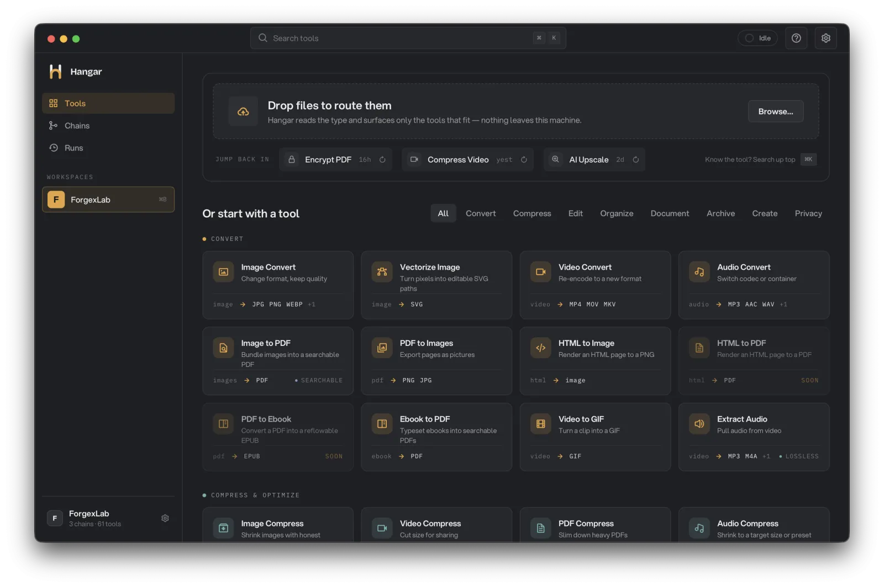The height and width of the screenshot is (588, 884).
Task: Click the SOON label on HTML to PDF
Action: point(810,381)
